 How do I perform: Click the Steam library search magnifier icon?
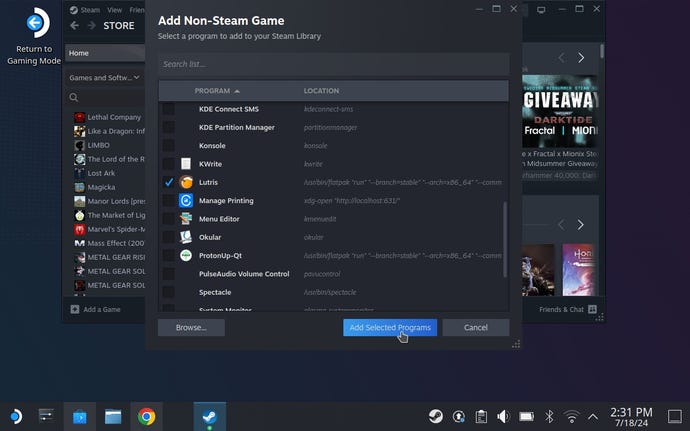[74, 98]
